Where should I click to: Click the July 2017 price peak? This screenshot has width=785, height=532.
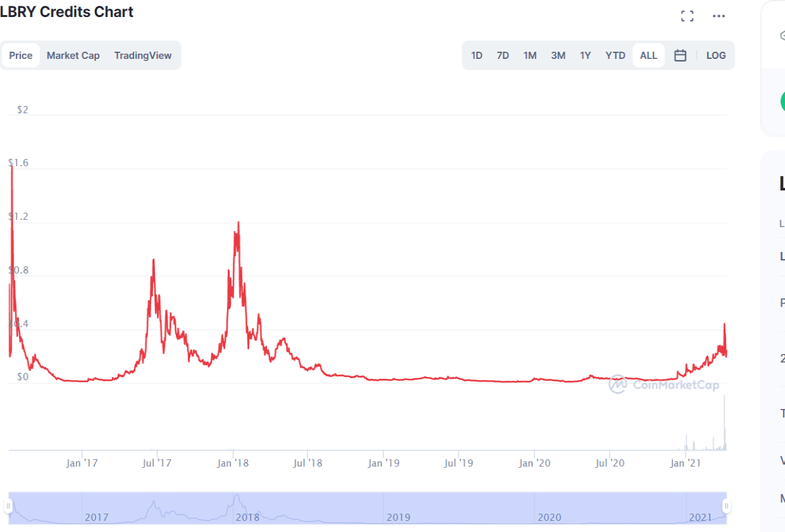pos(153,260)
